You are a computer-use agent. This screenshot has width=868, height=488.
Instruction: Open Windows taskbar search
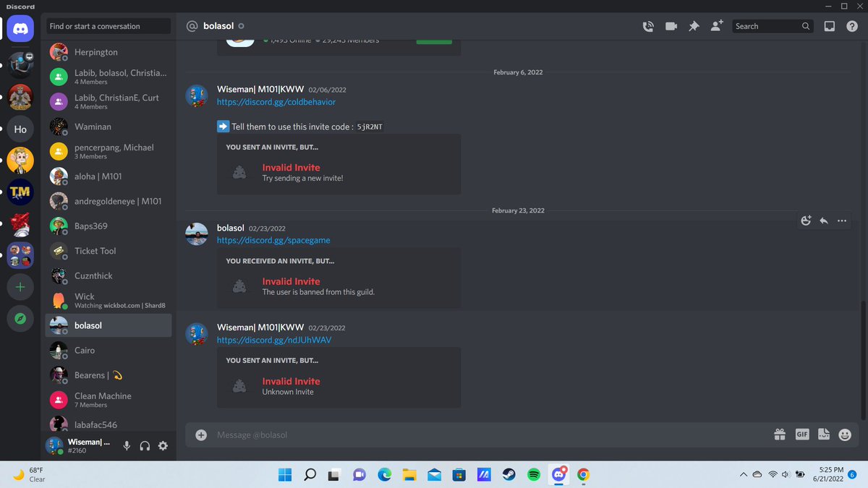(x=310, y=475)
